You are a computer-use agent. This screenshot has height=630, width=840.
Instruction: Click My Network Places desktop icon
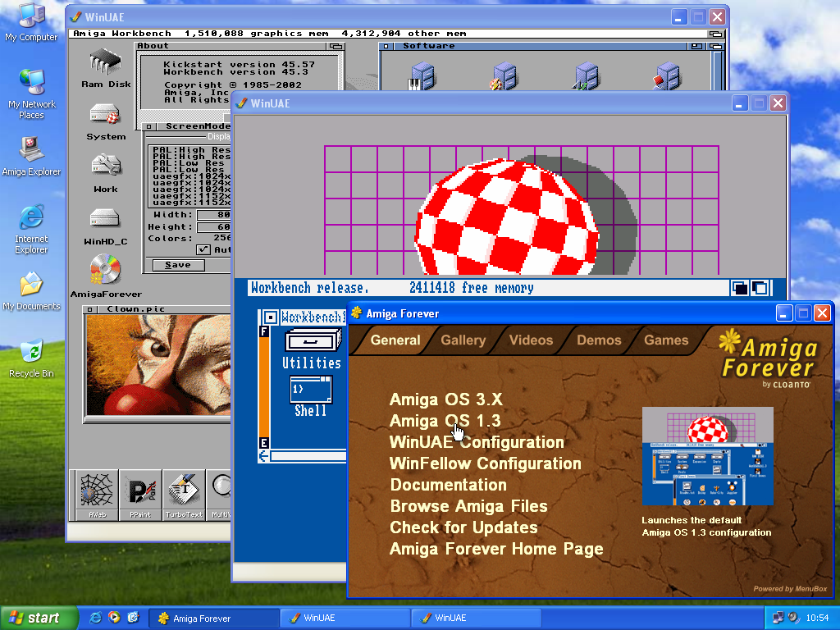point(31,94)
